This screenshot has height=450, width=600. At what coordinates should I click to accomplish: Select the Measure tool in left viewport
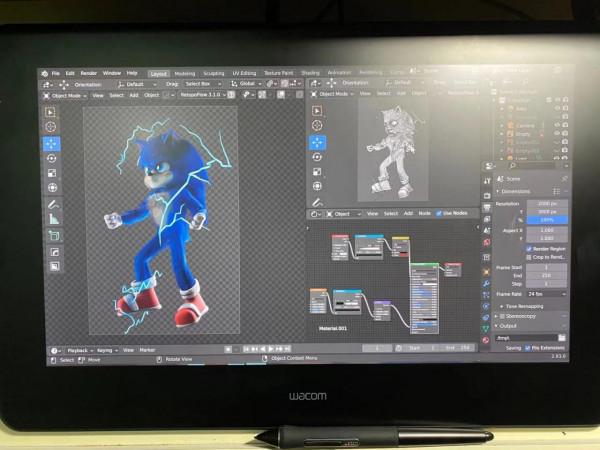[x=52, y=219]
